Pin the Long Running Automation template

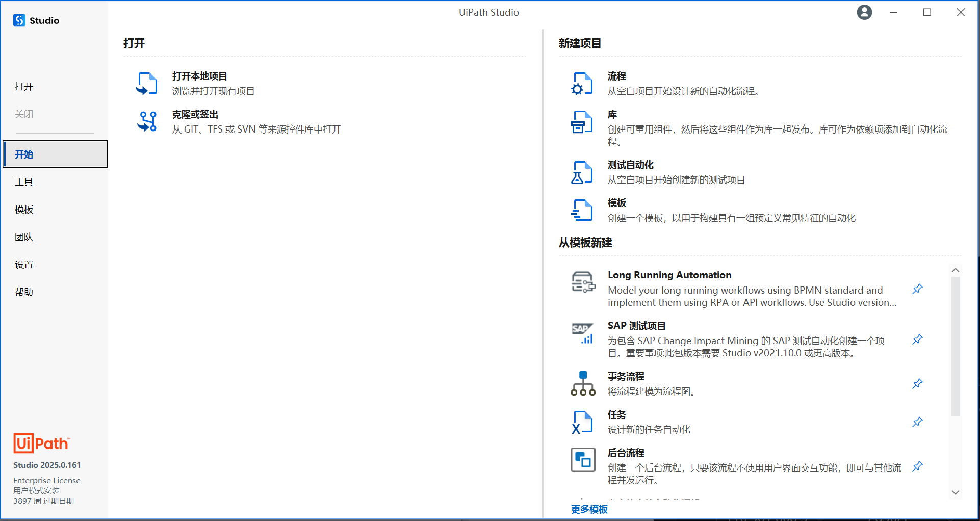[917, 289]
